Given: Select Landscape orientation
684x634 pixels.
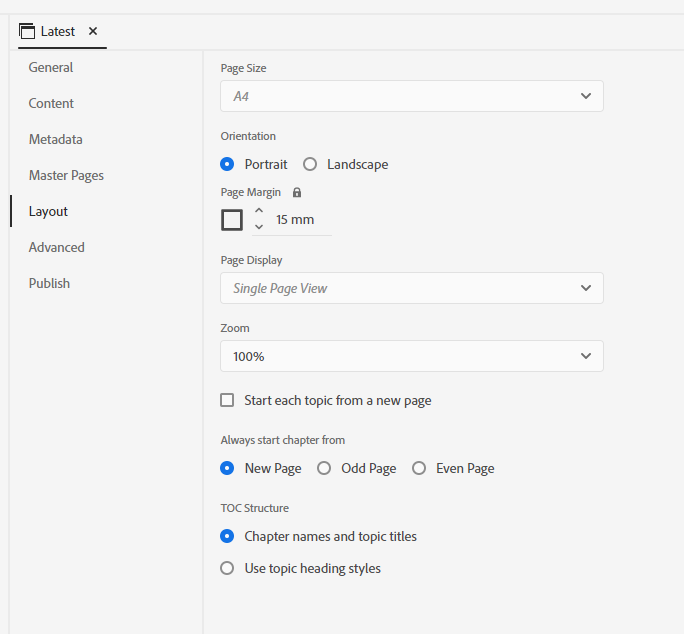Looking at the screenshot, I should click(x=310, y=164).
